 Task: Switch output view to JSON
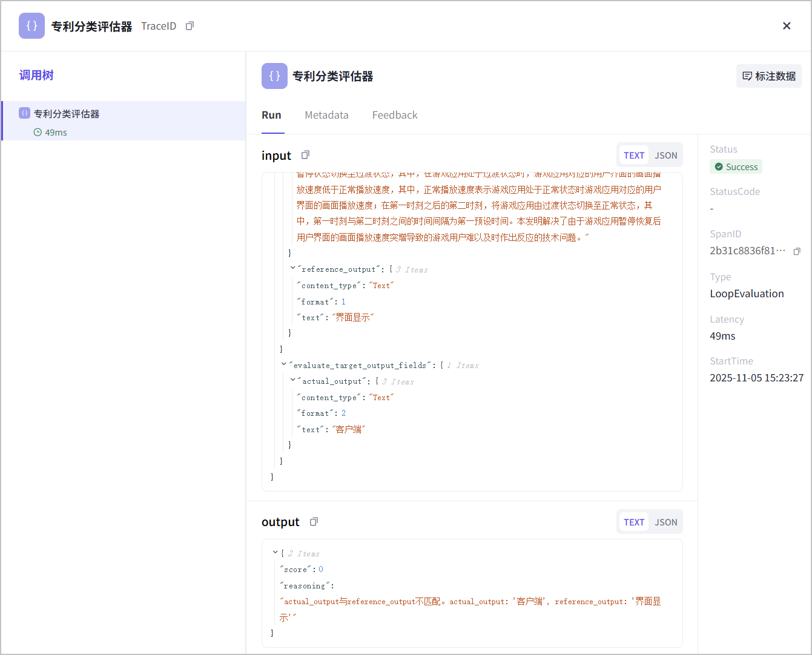point(665,522)
